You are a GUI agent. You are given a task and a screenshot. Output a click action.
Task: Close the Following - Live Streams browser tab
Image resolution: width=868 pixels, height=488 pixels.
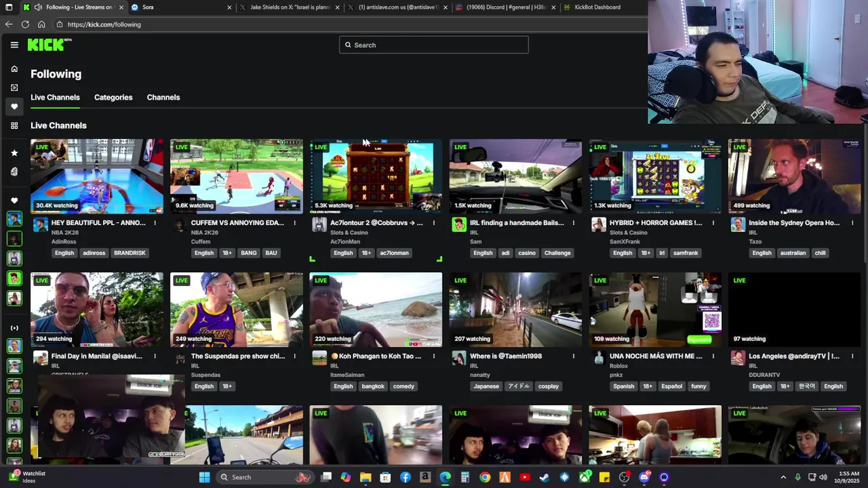pos(121,7)
